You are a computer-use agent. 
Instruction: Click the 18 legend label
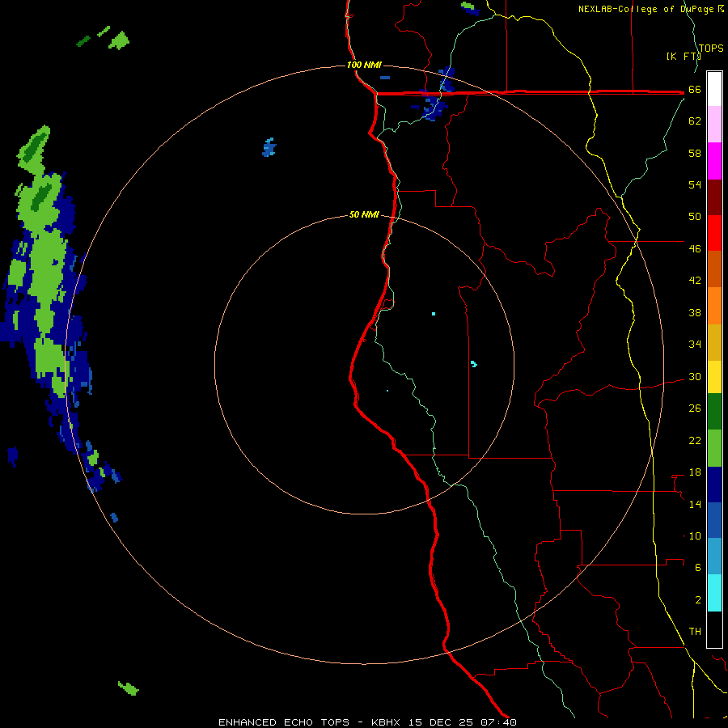click(695, 472)
